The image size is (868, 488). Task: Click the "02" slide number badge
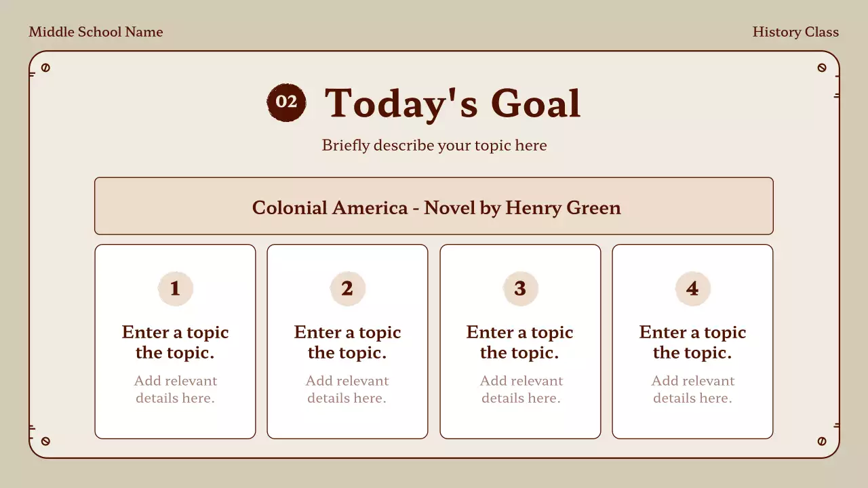(286, 102)
